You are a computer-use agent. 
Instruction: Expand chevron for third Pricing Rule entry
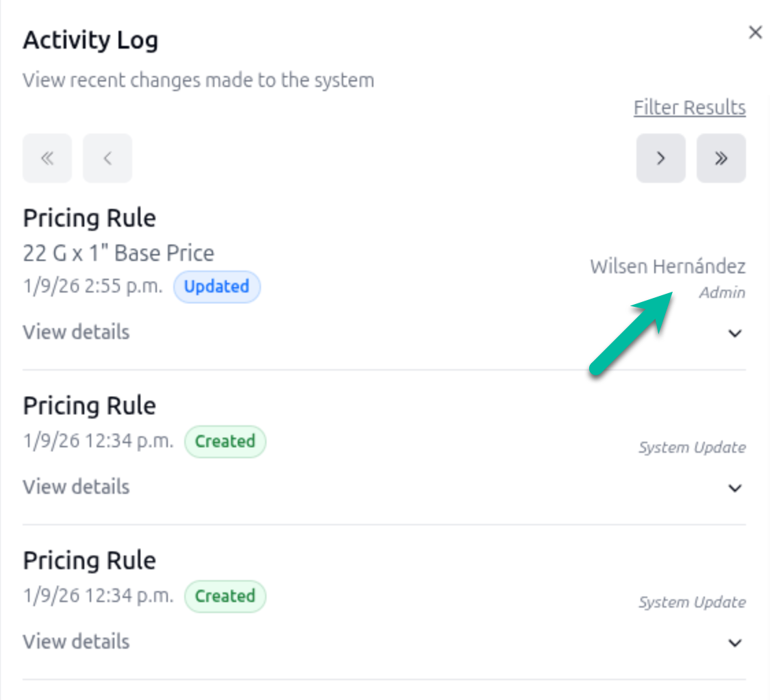click(734, 643)
